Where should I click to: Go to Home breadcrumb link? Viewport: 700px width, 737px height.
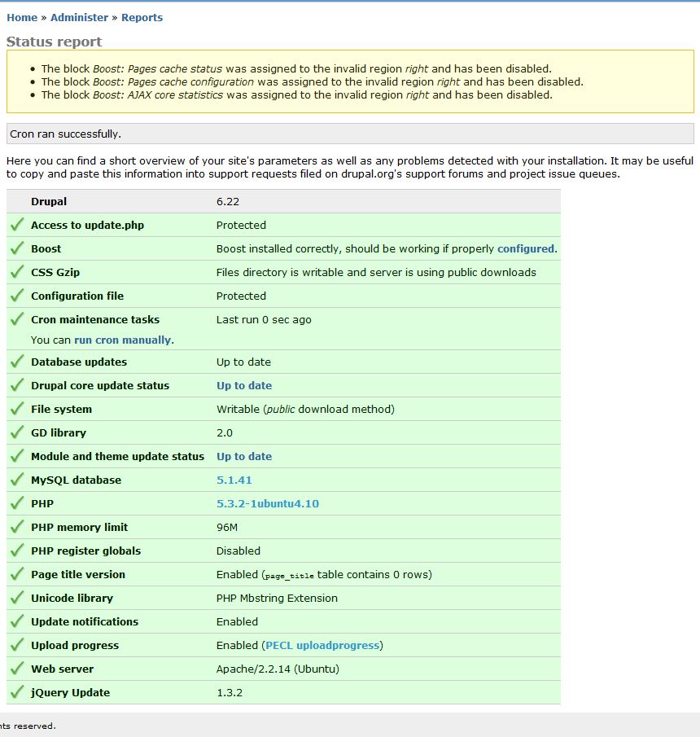(22, 17)
